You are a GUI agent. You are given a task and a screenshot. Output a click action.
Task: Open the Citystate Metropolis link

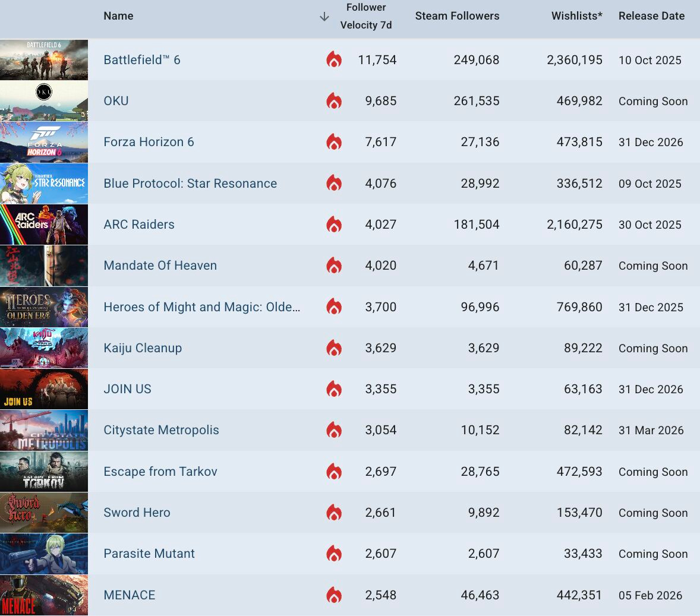pos(161,430)
